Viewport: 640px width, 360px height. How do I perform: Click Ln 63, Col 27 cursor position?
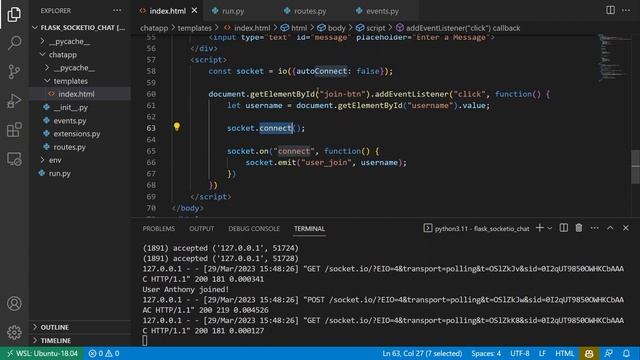tap(422, 353)
